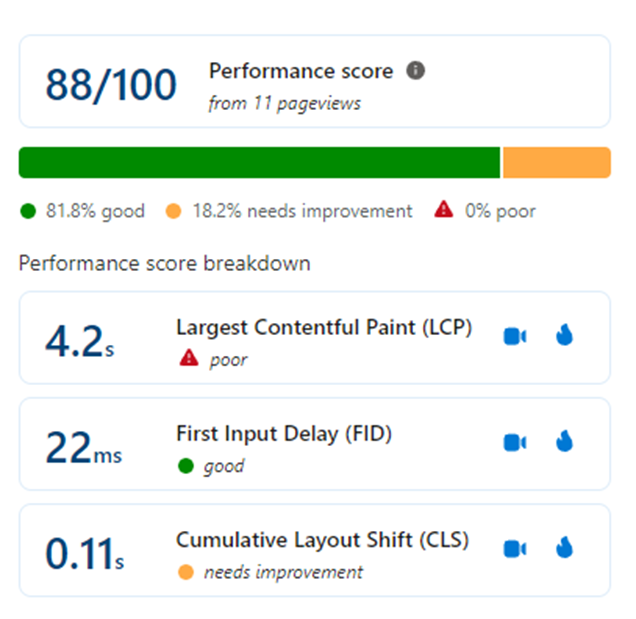
Task: Click the 88/100 performance score value
Action: [x=111, y=85]
